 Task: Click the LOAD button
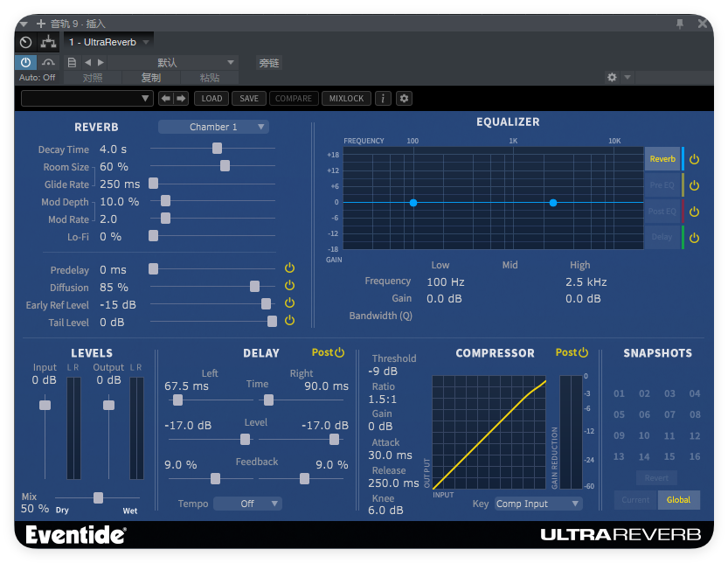tap(211, 99)
